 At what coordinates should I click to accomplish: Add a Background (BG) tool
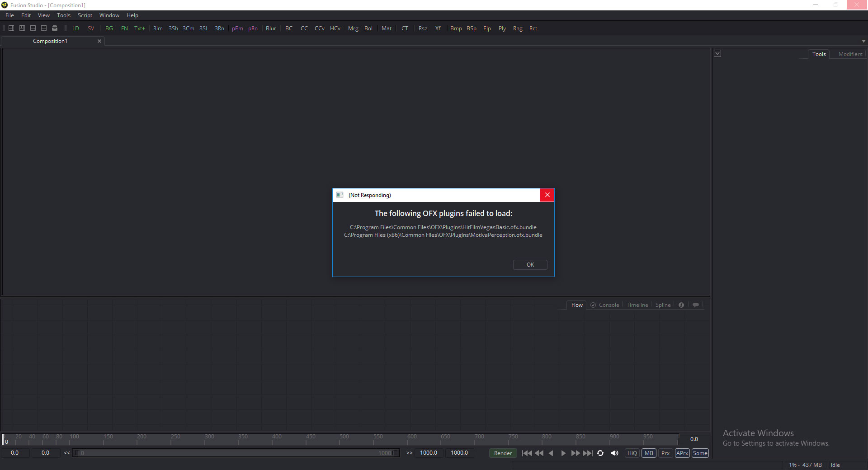tap(109, 28)
